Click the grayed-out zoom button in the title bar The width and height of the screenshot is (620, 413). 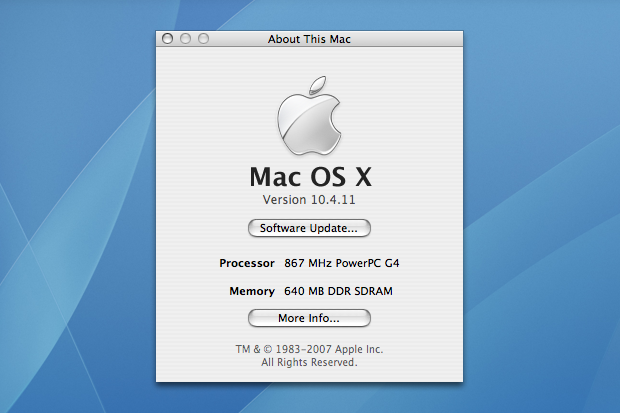[204, 39]
